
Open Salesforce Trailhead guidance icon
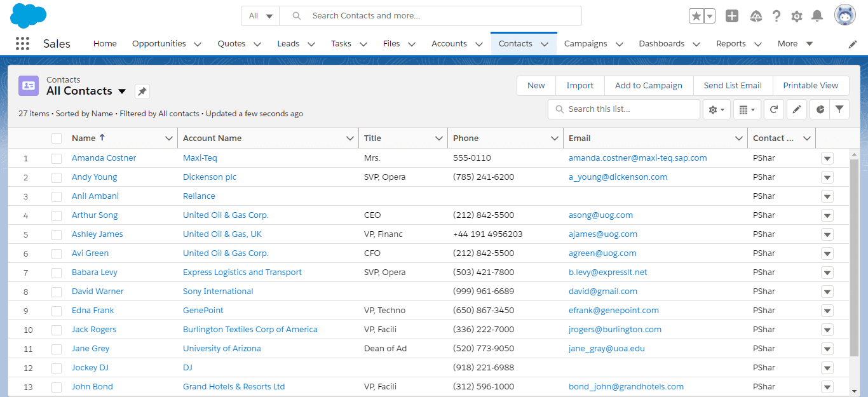pyautogui.click(x=756, y=16)
